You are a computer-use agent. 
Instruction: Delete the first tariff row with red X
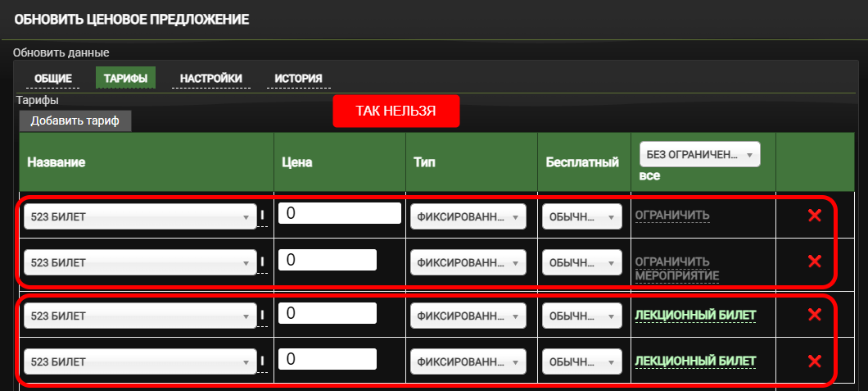pos(814,216)
